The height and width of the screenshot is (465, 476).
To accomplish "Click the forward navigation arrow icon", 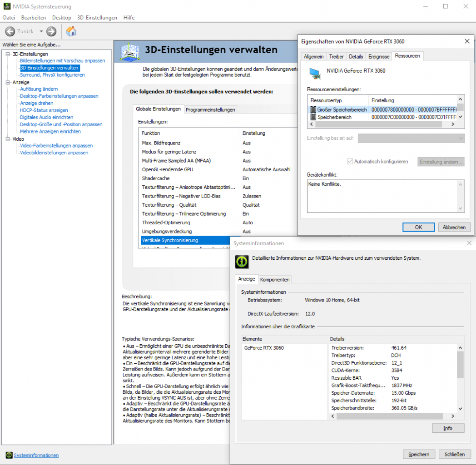I will 51,31.
